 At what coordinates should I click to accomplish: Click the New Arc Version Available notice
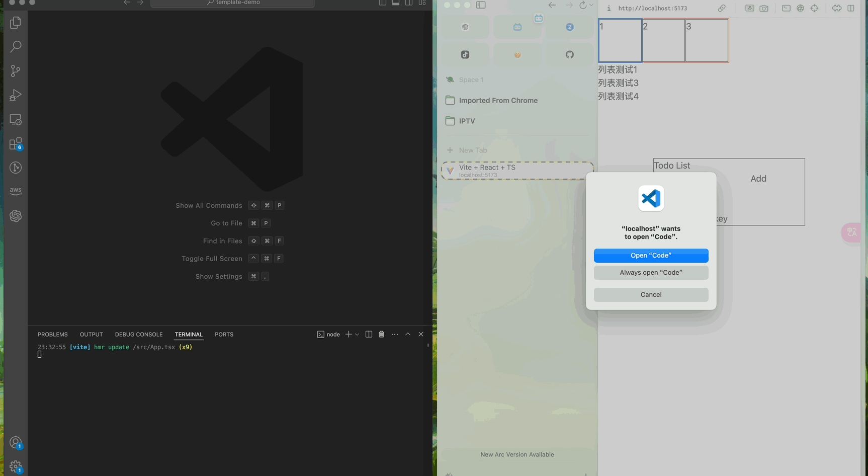point(517,455)
